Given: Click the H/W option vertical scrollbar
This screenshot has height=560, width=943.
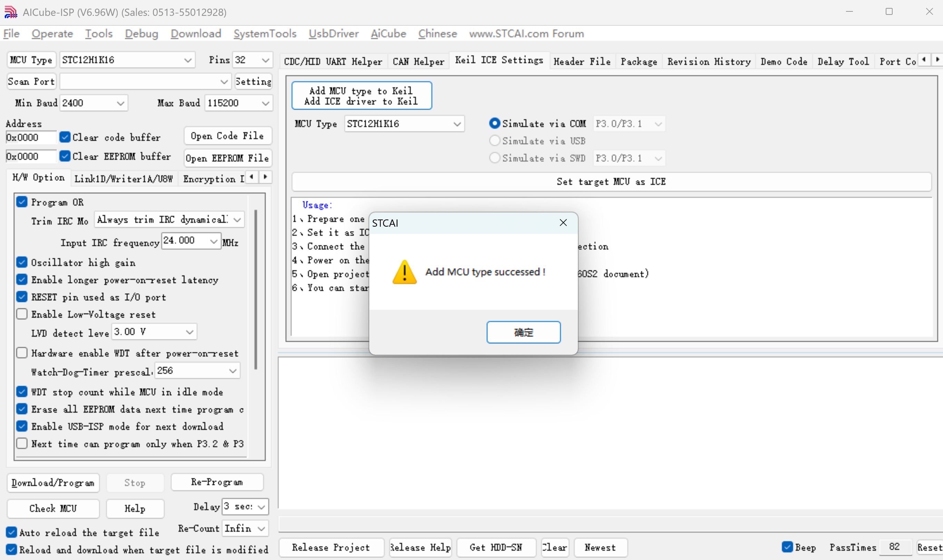Looking at the screenshot, I should pos(255,290).
